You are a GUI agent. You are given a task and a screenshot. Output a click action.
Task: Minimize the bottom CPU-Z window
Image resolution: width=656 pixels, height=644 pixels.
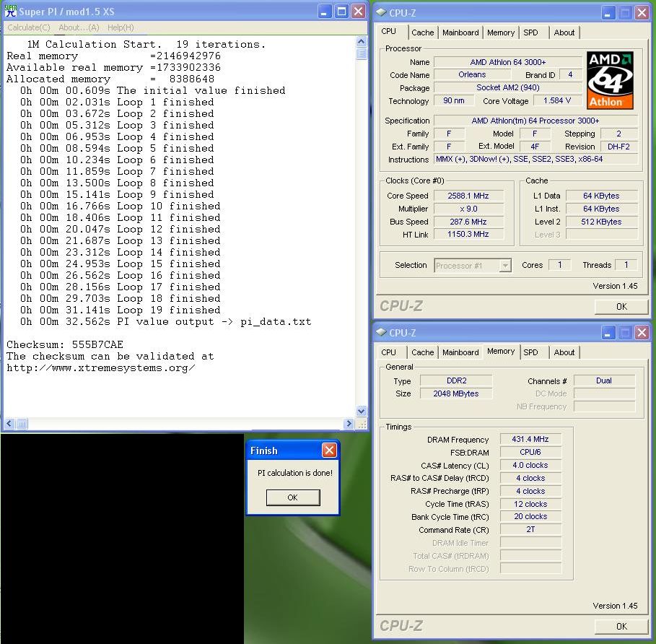click(x=608, y=333)
